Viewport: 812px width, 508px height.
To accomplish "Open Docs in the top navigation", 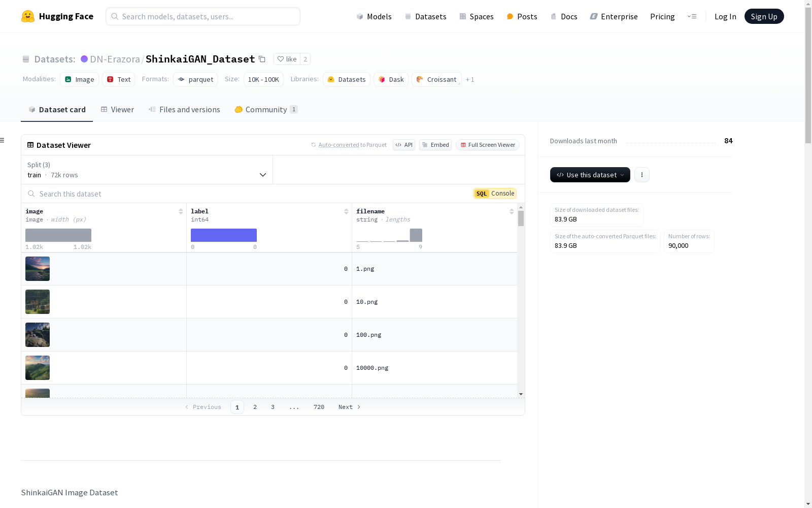I will pos(564,16).
